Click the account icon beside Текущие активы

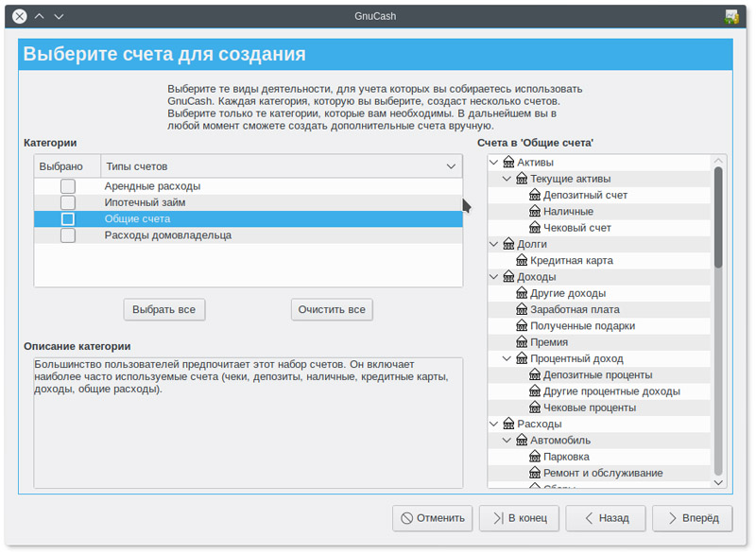(x=522, y=179)
